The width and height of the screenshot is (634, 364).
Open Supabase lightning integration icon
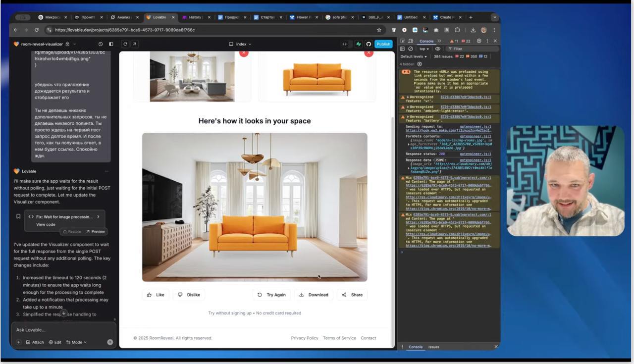(x=359, y=44)
